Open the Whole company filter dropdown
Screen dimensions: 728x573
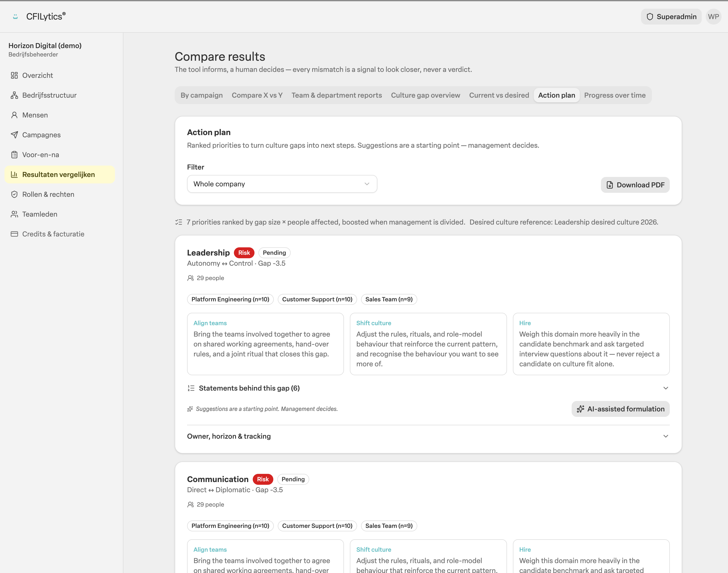tap(282, 183)
